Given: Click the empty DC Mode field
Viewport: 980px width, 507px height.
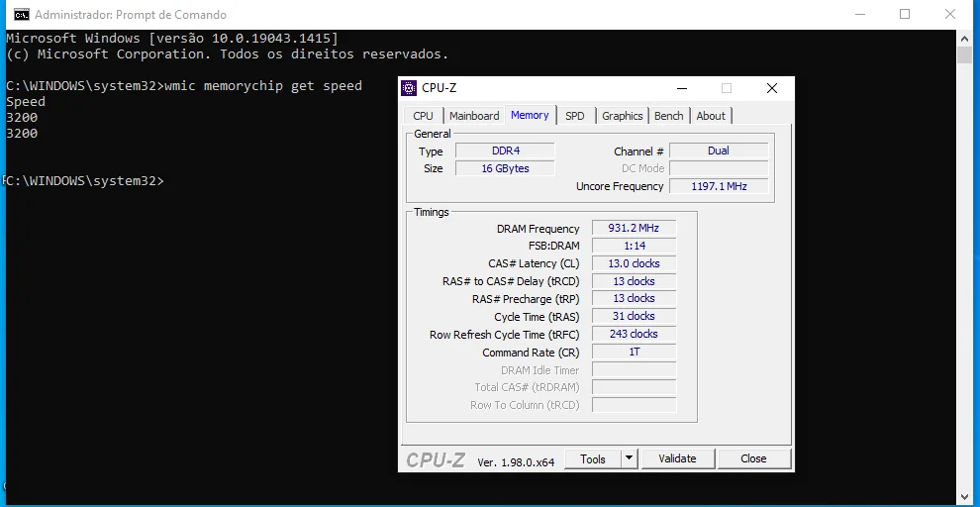Looking at the screenshot, I should coord(719,168).
